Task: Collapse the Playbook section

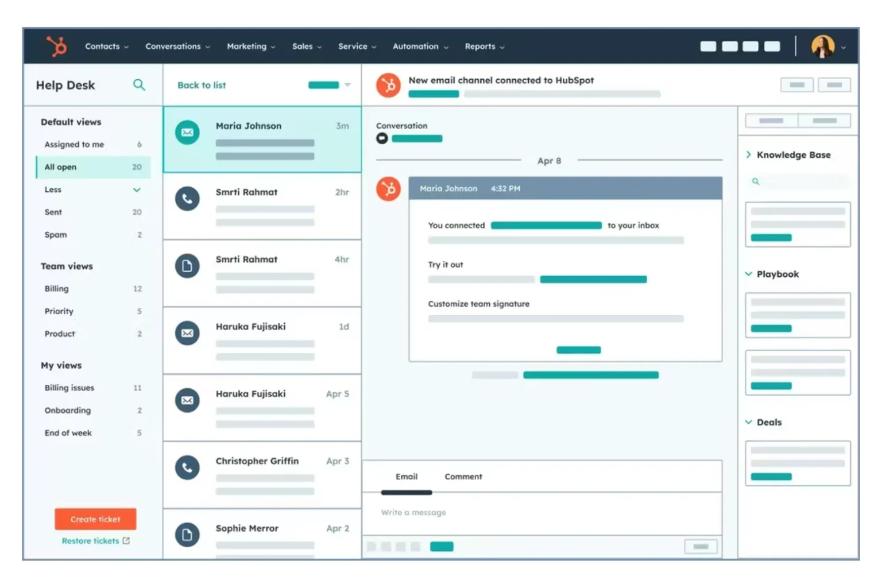Action: click(x=749, y=274)
